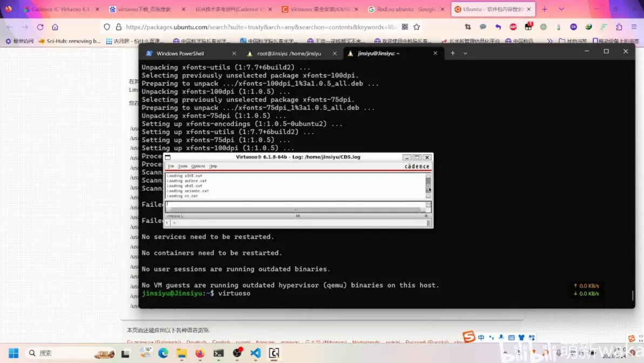
Task: Switch to the Windows PowerShell terminal tab
Action: [180, 54]
